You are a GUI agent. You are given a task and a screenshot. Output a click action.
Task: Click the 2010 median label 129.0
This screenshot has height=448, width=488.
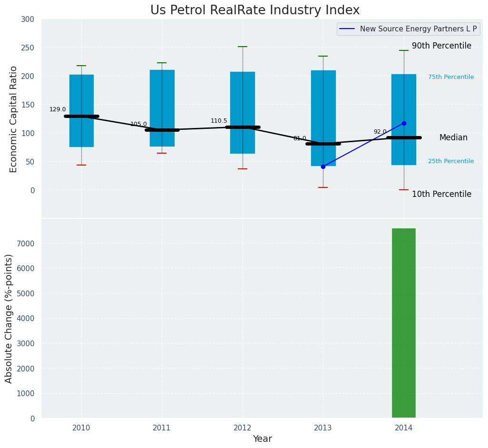click(58, 109)
